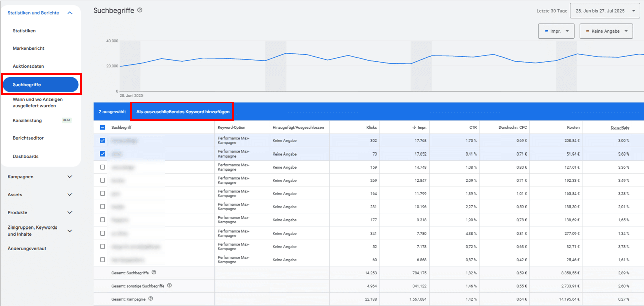Click the Hinzugefügt/Ausgeschlossen column header
Screen dimensions: 644x306
[x=298, y=128]
